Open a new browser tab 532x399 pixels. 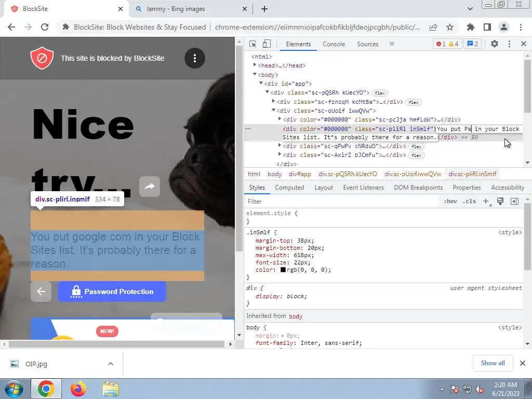pyautogui.click(x=264, y=9)
